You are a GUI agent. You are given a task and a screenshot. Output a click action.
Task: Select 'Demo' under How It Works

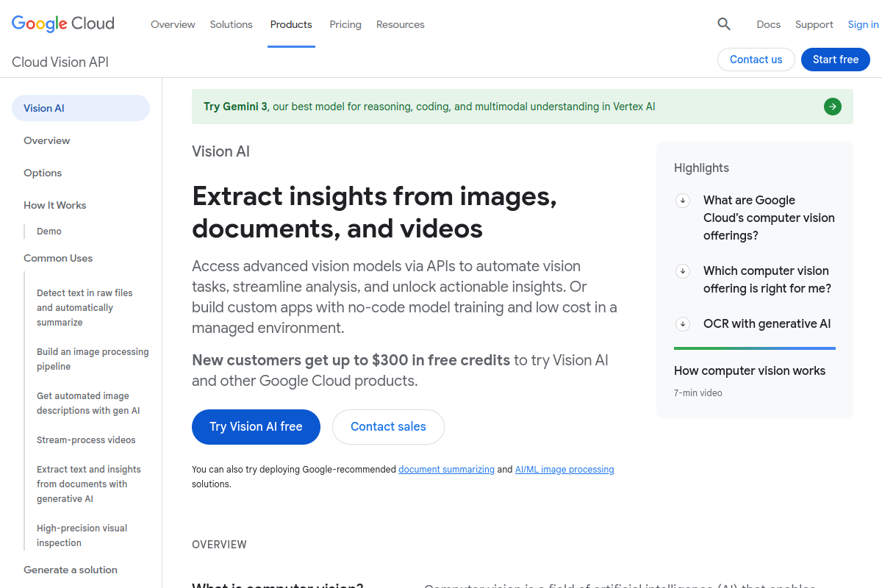point(49,231)
